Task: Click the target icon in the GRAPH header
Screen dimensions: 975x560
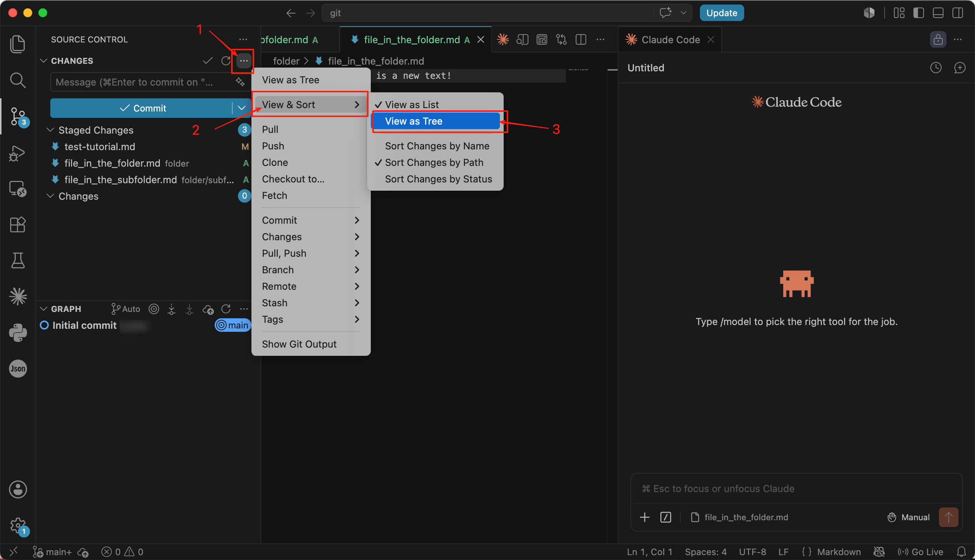Action: 154,309
